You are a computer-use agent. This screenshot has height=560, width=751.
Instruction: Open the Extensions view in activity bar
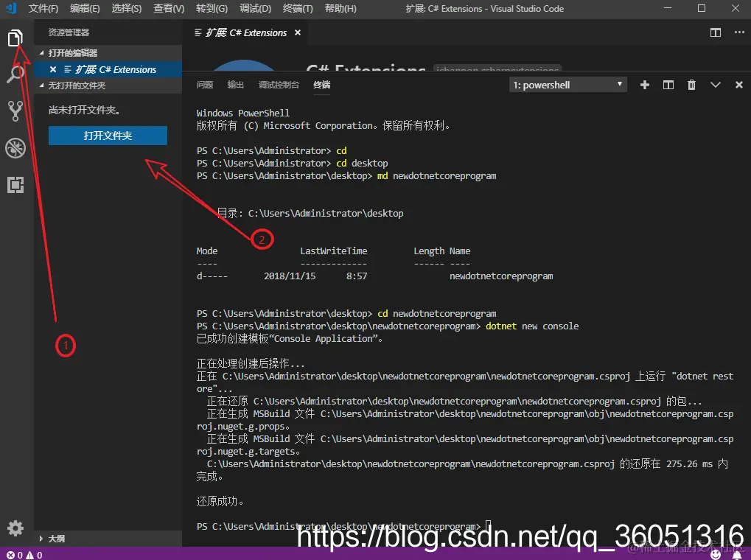pos(15,185)
